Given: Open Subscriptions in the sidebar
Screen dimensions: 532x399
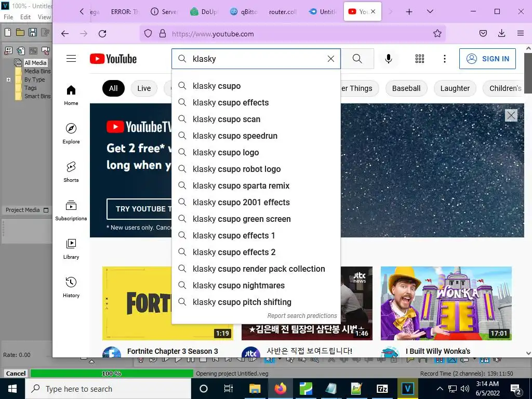Looking at the screenshot, I should 71,210.
